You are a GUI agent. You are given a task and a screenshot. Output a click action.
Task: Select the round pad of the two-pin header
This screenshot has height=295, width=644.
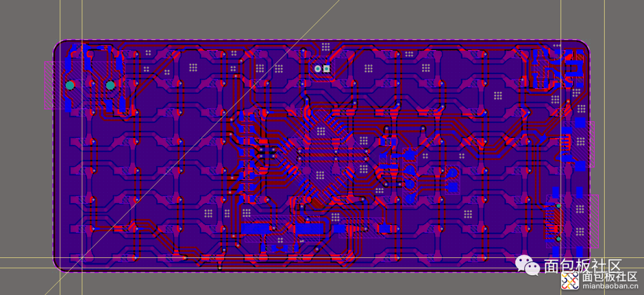point(317,69)
